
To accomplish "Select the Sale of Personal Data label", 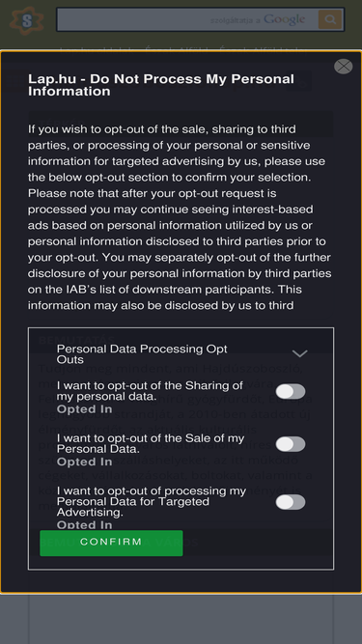I will click(x=151, y=443).
